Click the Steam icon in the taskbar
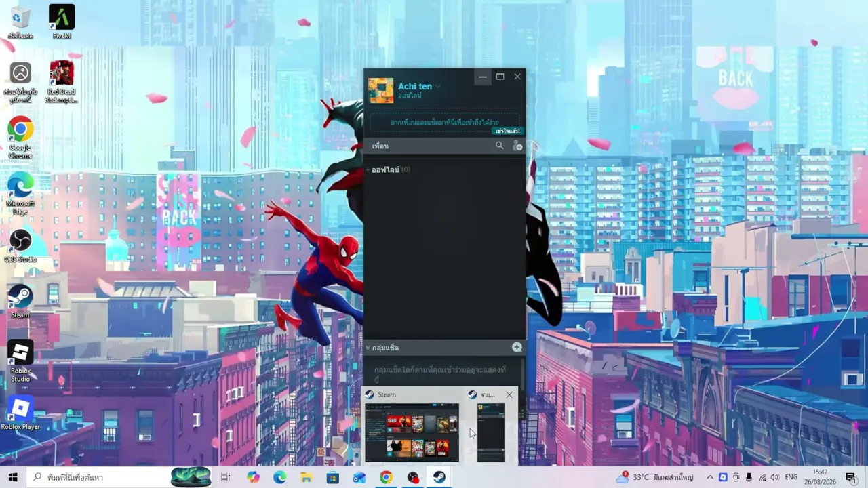This screenshot has height=488, width=868. coord(439,477)
